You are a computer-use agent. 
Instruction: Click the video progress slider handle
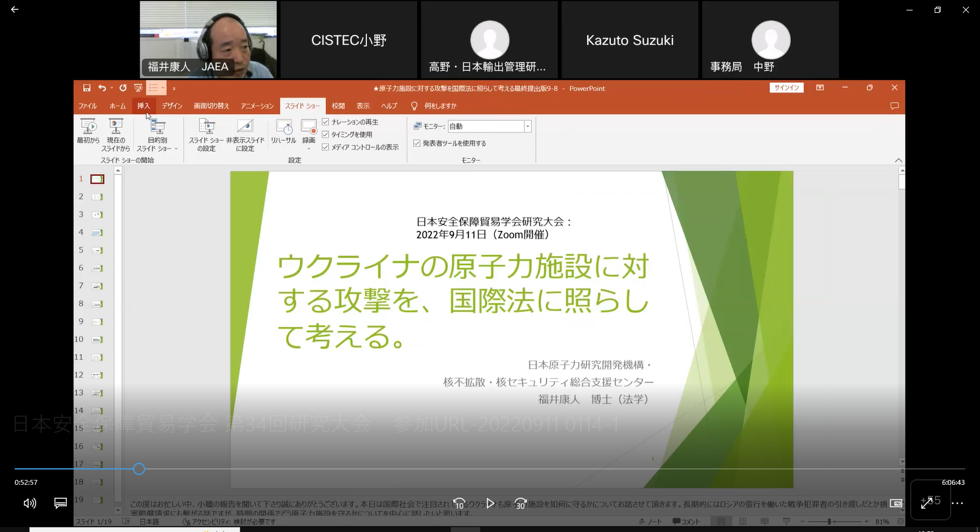[139, 469]
